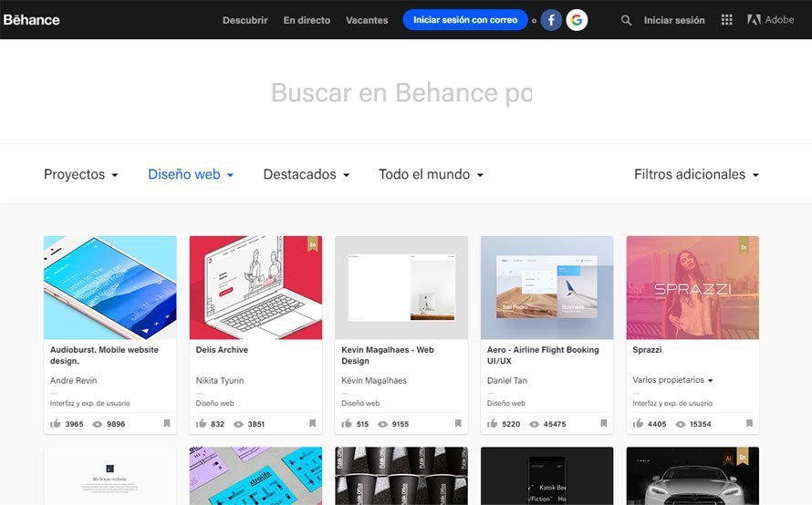
Task: Click Diseño web tag under Delis Archive
Action: tap(215, 403)
